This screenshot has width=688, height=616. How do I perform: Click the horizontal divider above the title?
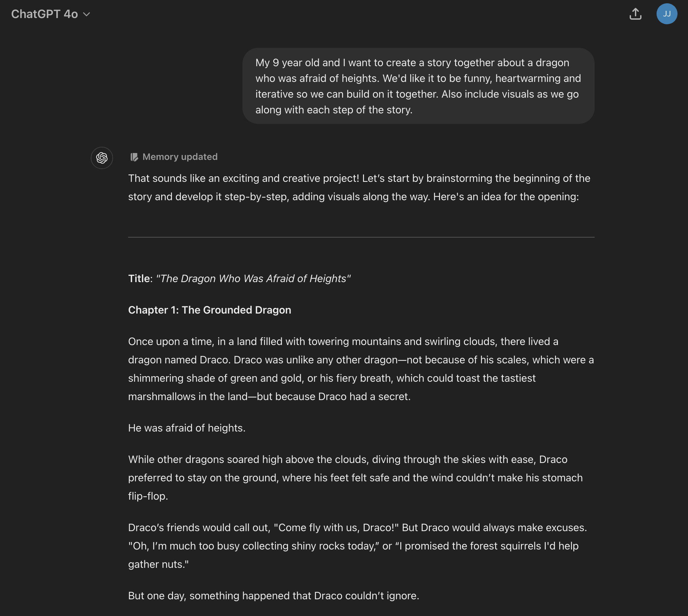point(361,237)
